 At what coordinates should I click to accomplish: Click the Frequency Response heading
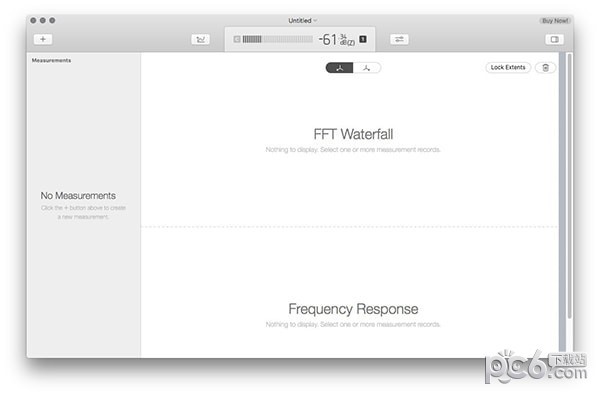click(353, 309)
